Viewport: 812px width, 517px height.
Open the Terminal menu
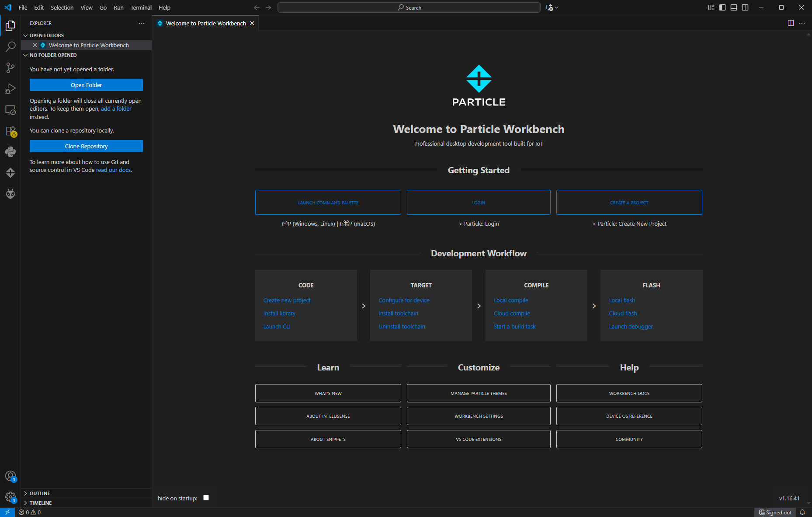pos(141,7)
